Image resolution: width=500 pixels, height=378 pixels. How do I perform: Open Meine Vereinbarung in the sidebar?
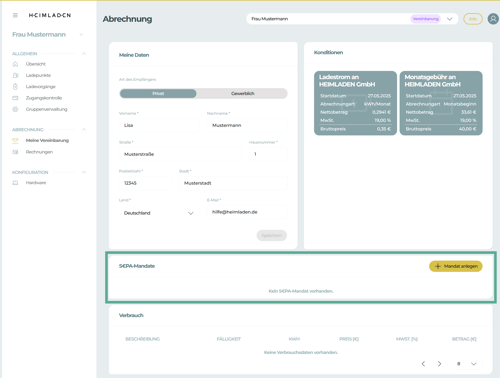coord(47,141)
